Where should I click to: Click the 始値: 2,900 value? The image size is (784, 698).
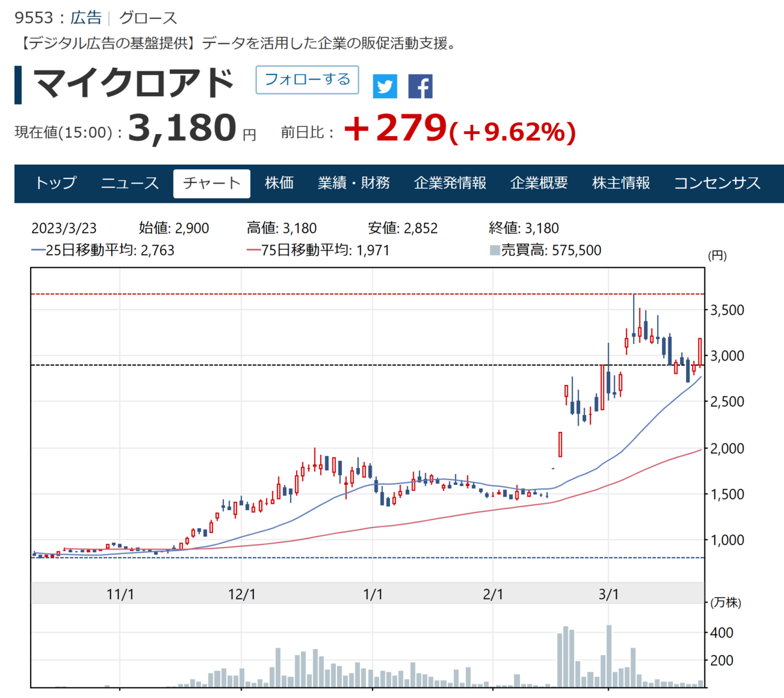[174, 228]
